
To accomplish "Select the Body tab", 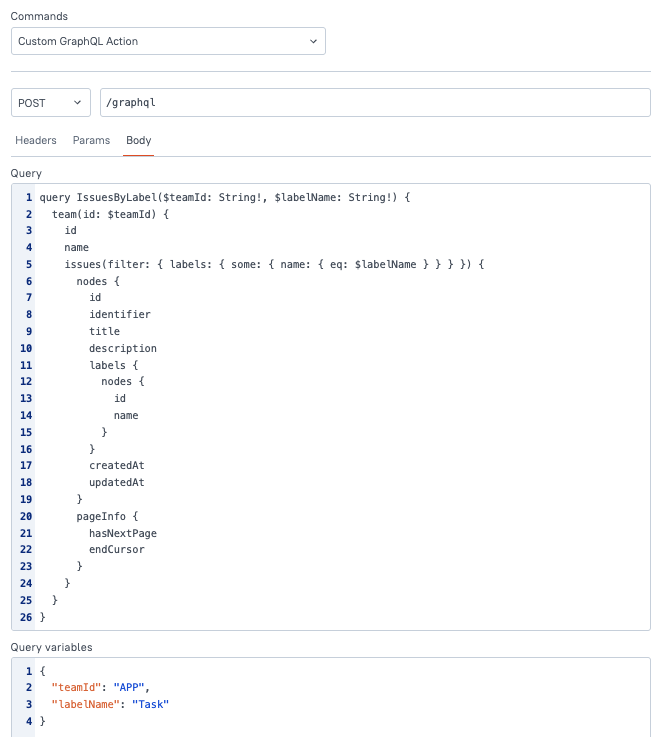I will click(x=139, y=140).
